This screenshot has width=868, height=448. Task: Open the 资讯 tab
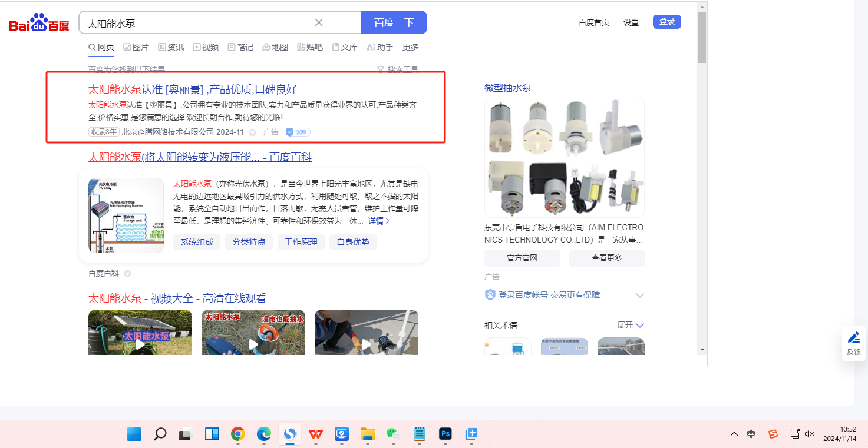(171, 47)
